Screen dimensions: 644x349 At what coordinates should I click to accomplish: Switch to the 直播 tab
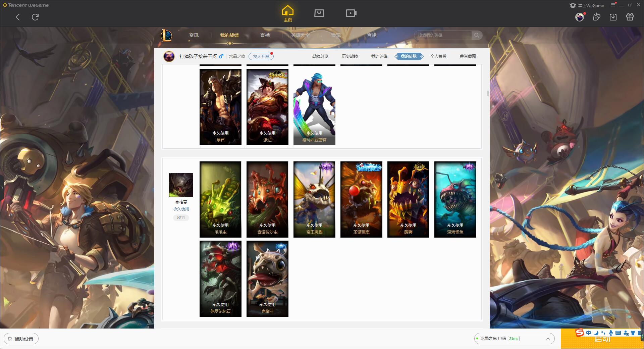click(x=265, y=35)
